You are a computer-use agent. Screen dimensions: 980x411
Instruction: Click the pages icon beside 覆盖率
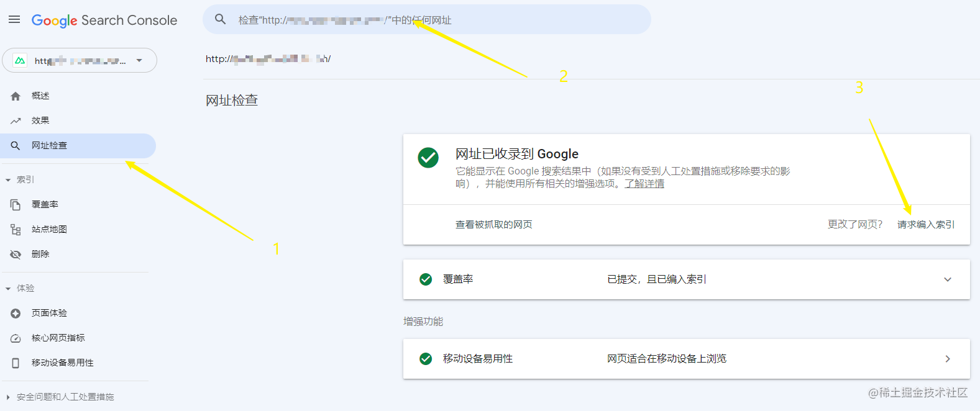(16, 205)
